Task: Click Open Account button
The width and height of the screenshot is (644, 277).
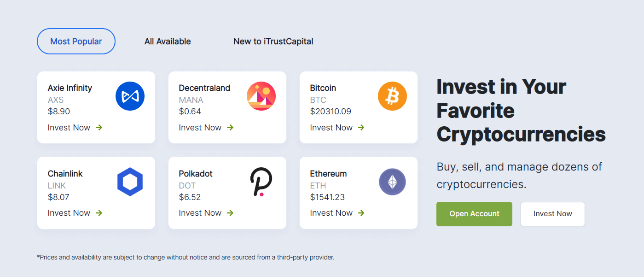Action: click(474, 214)
